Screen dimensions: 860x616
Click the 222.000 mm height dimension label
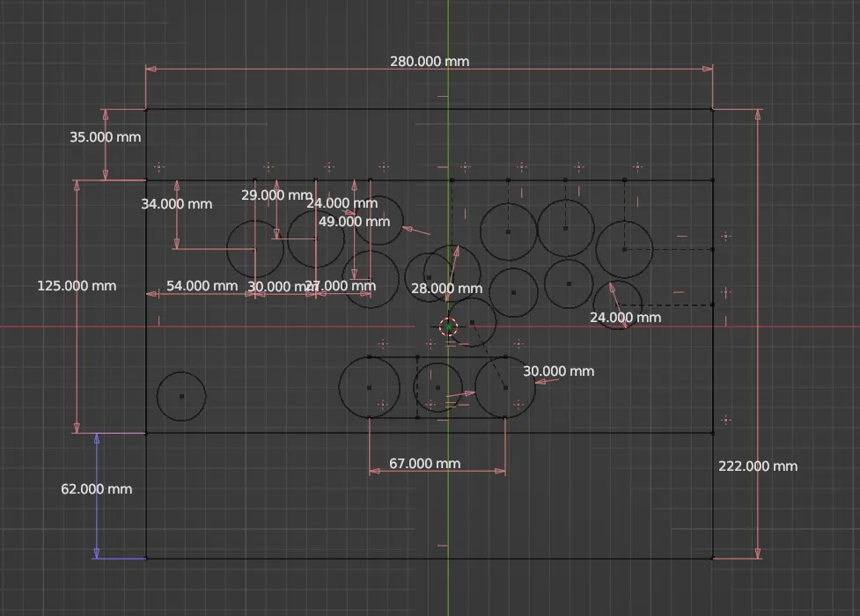click(x=758, y=466)
